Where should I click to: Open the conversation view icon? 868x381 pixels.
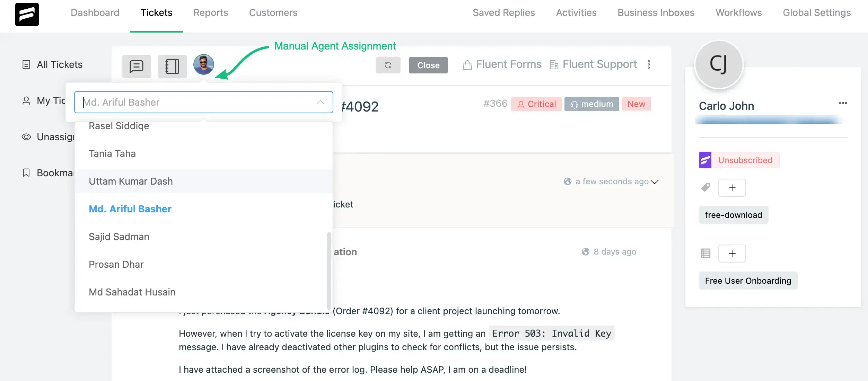tap(136, 66)
